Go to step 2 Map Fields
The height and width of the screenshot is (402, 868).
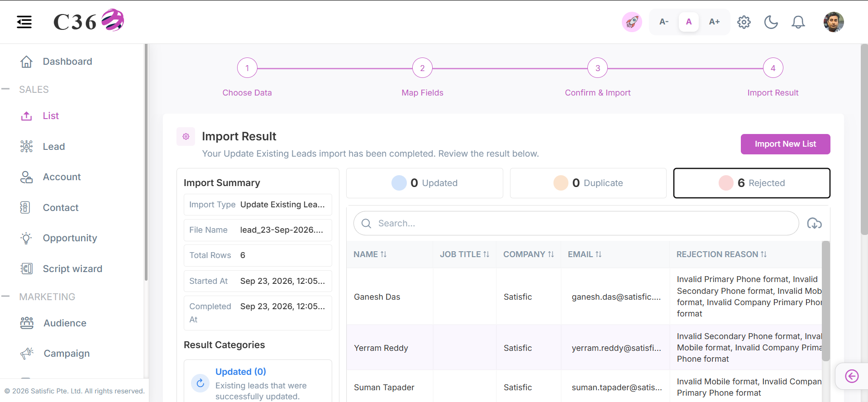422,68
